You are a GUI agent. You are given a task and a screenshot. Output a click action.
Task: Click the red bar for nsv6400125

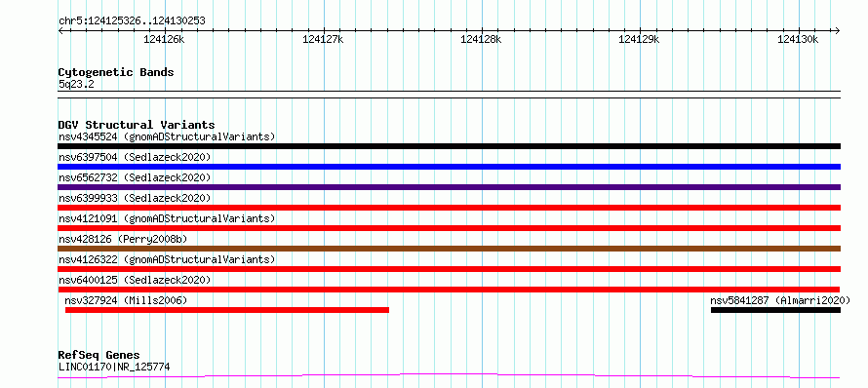click(x=449, y=290)
